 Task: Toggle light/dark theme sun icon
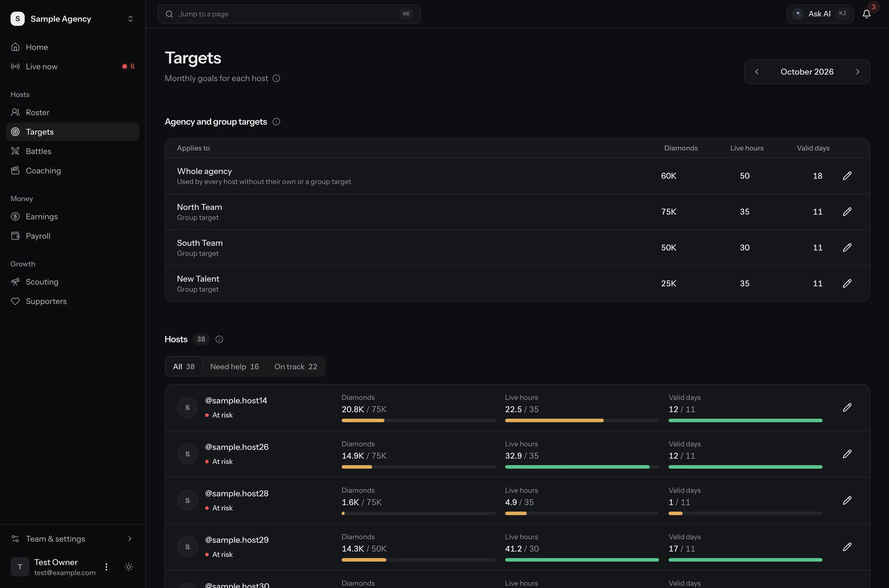[x=129, y=567]
